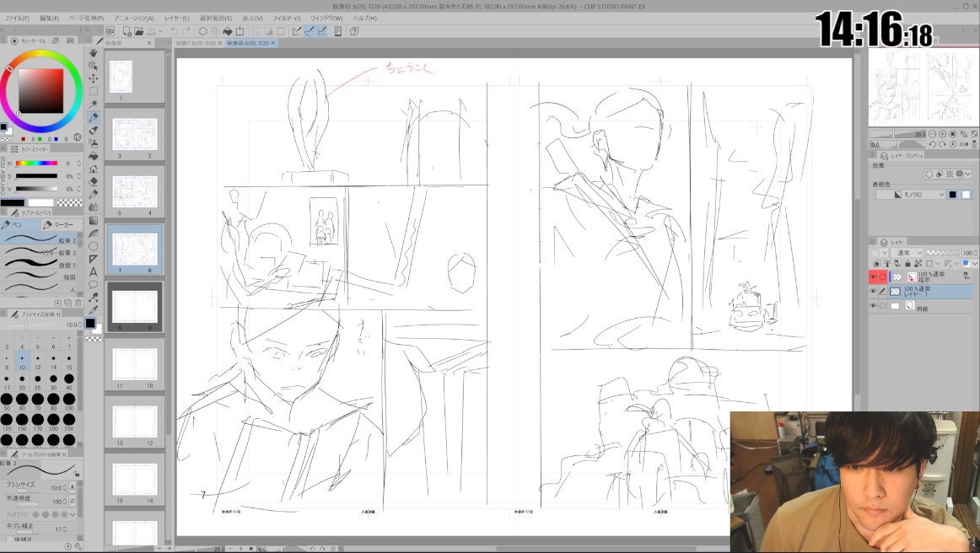
Task: Zoom out in the Navigator panel
Action: click(x=933, y=134)
